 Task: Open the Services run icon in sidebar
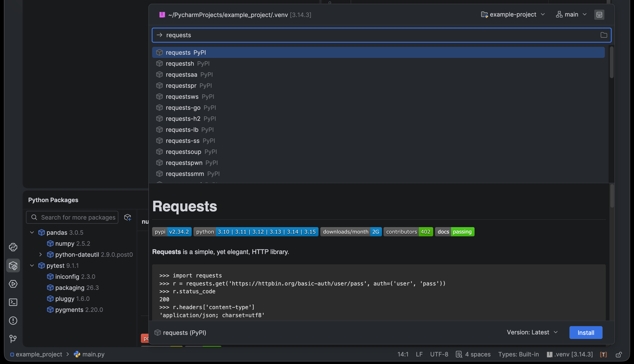point(13,284)
